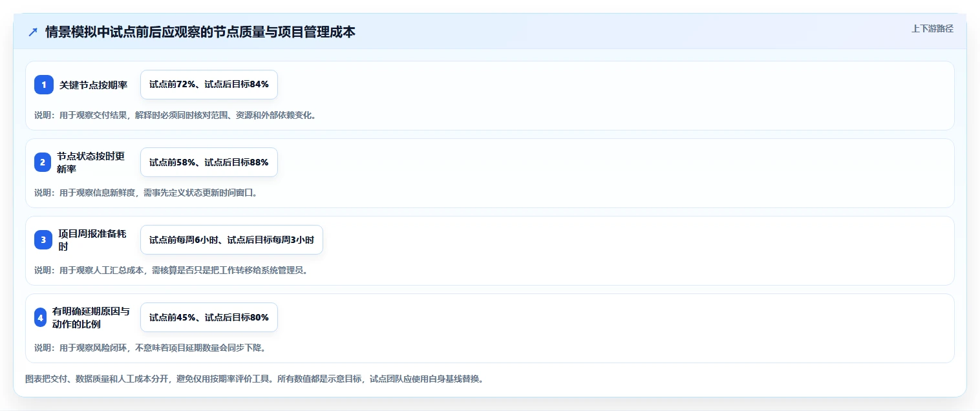Click the number 2 badge
The width and height of the screenshot is (980, 411).
[x=43, y=162]
